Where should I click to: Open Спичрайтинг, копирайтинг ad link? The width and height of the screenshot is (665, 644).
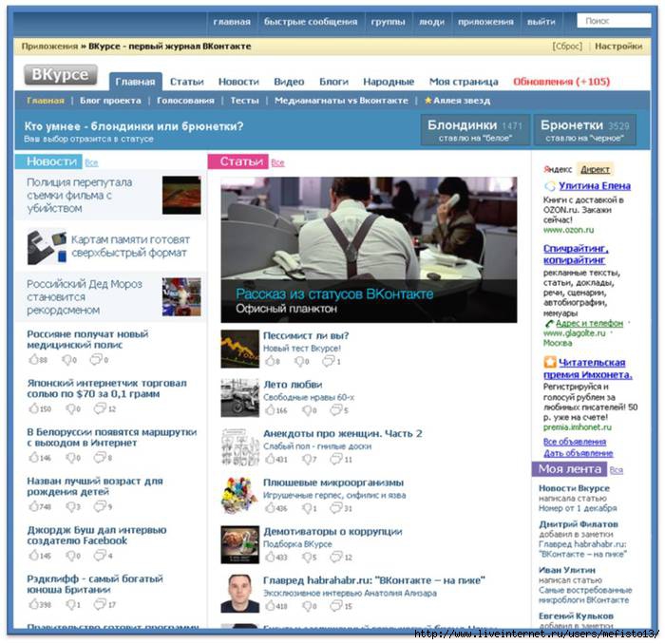[x=576, y=255]
